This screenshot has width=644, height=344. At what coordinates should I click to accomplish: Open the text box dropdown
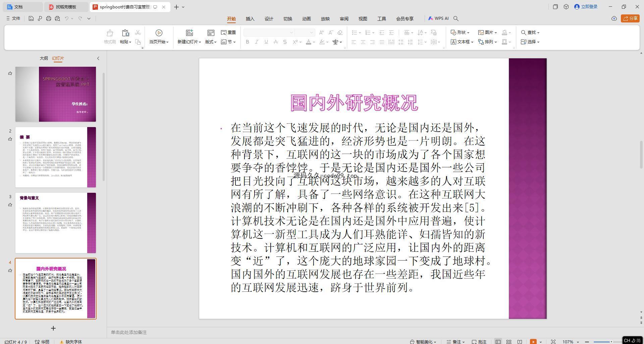point(462,42)
